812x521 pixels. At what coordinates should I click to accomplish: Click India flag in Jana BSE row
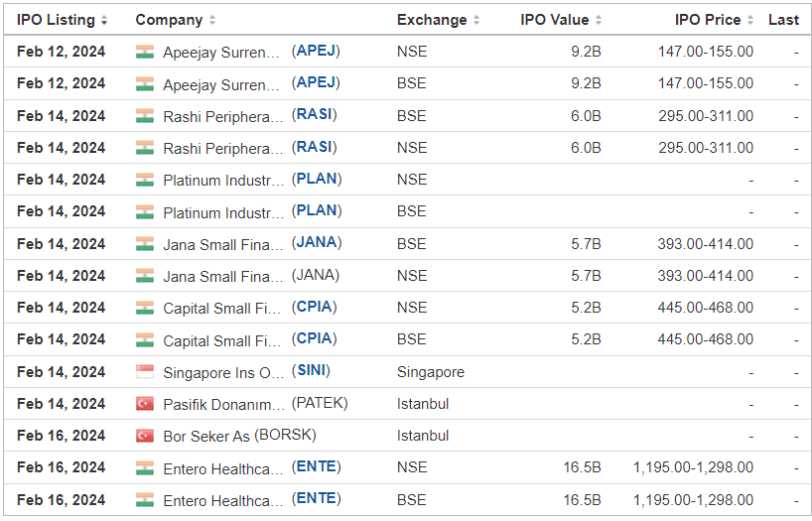[x=145, y=244]
